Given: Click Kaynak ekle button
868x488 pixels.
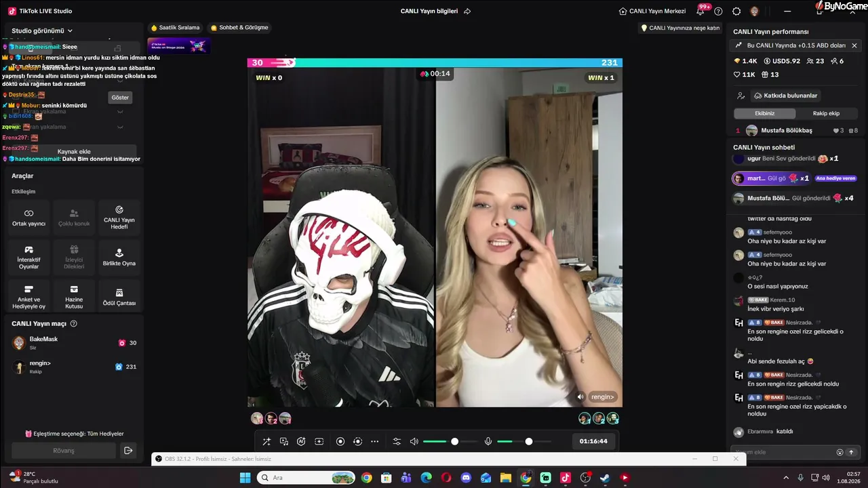Looking at the screenshot, I should click(74, 152).
